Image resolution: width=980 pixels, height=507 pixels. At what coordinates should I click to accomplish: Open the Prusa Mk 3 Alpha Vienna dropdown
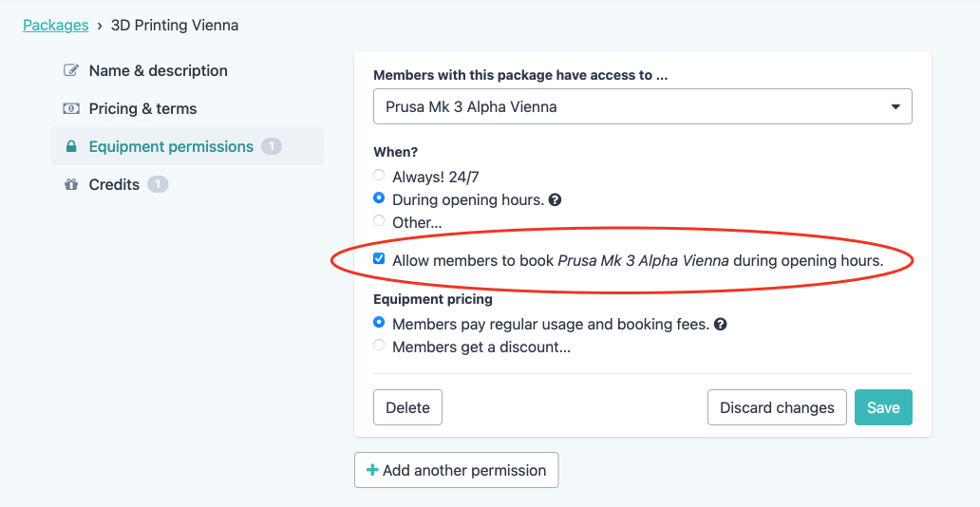tap(642, 107)
